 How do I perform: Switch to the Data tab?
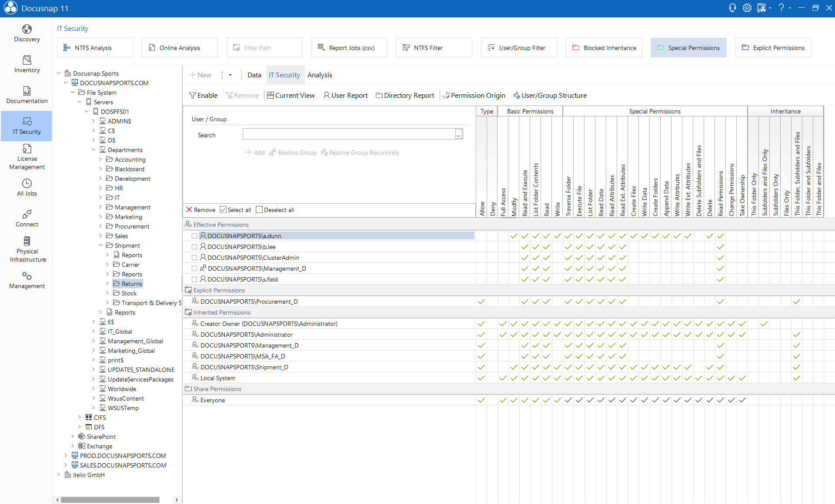click(254, 75)
